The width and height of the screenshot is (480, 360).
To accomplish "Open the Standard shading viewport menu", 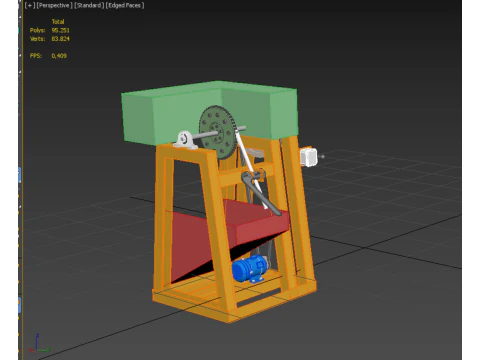I will [x=89, y=5].
